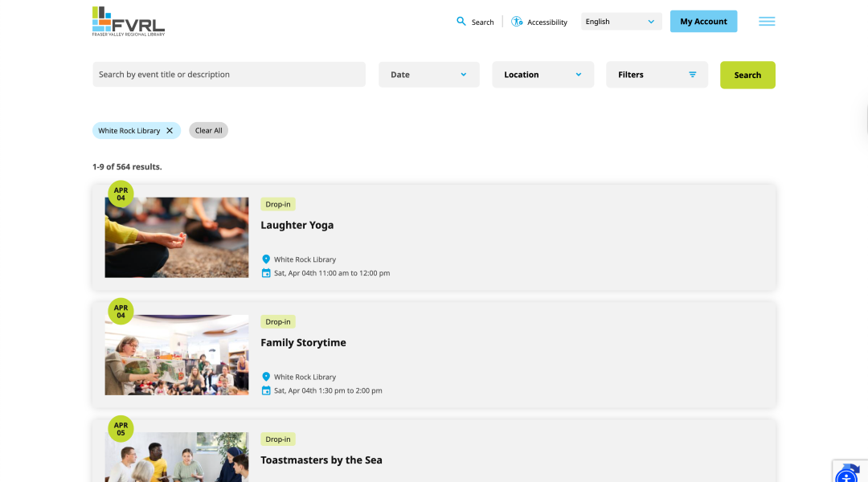868x482 pixels.
Task: Click location pin icon under Laughter Yoga
Action: pyautogui.click(x=266, y=259)
